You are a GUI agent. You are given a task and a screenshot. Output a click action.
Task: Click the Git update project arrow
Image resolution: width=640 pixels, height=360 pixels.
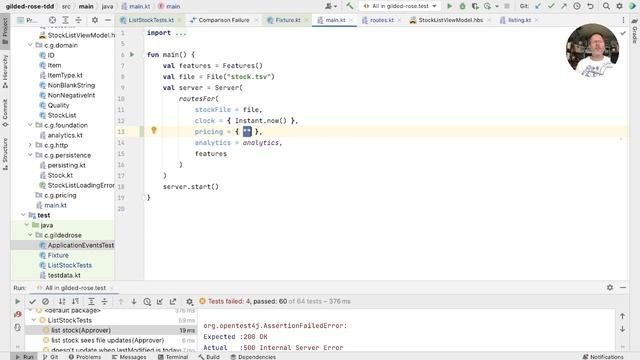click(x=538, y=6)
